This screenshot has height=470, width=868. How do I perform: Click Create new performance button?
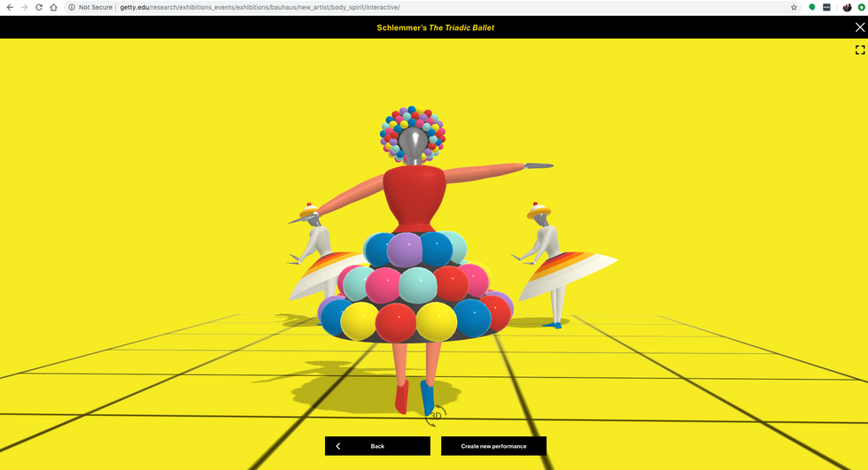[x=494, y=446]
